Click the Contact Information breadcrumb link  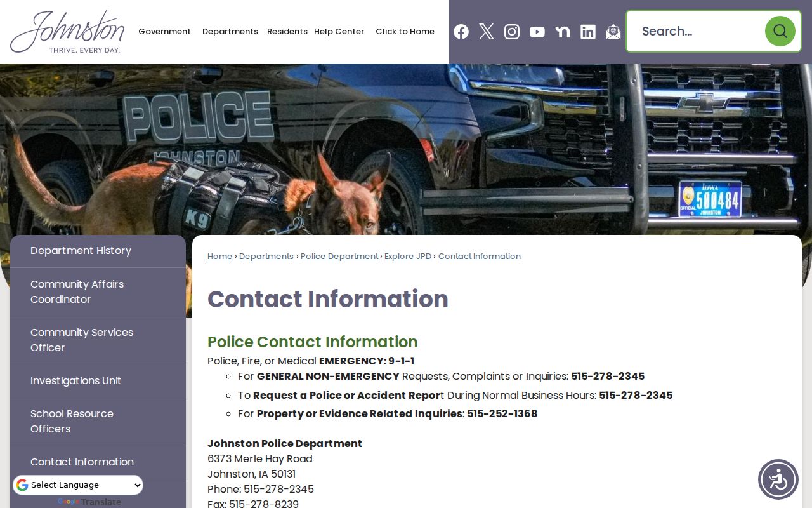[480, 257]
